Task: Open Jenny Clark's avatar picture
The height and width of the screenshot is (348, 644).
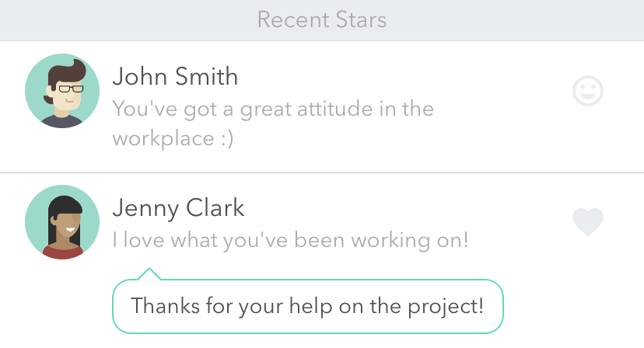Action: point(62,222)
